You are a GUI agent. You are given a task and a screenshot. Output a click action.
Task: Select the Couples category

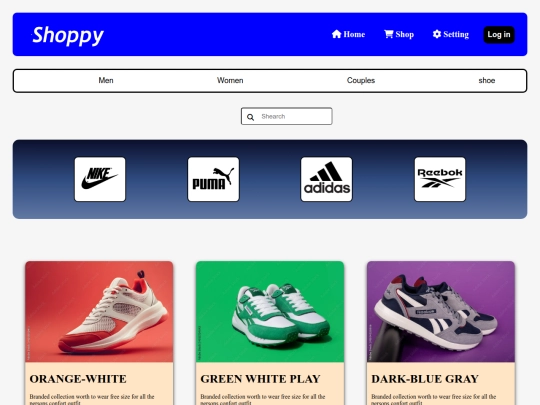tap(361, 80)
